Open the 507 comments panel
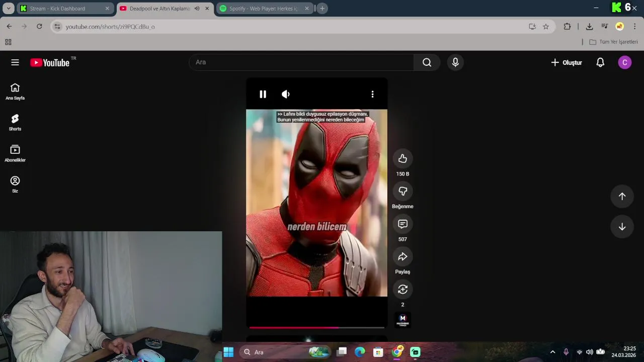The height and width of the screenshot is (362, 644). point(403,224)
